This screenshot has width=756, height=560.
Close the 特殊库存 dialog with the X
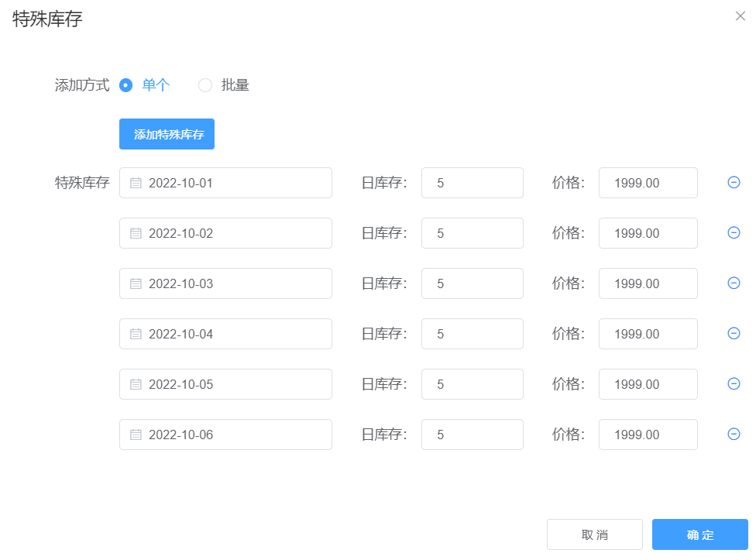(740, 16)
